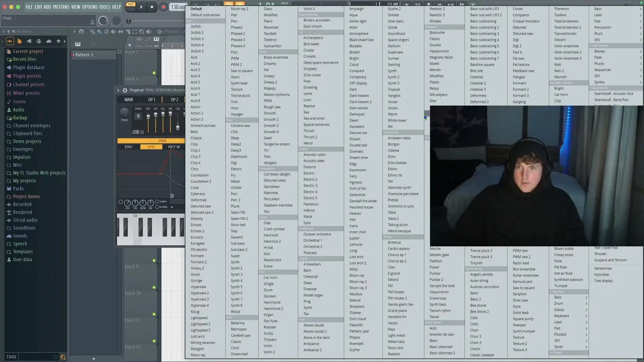Choose Tree display in the preset menu
This screenshot has height=362, width=644.
603,281
